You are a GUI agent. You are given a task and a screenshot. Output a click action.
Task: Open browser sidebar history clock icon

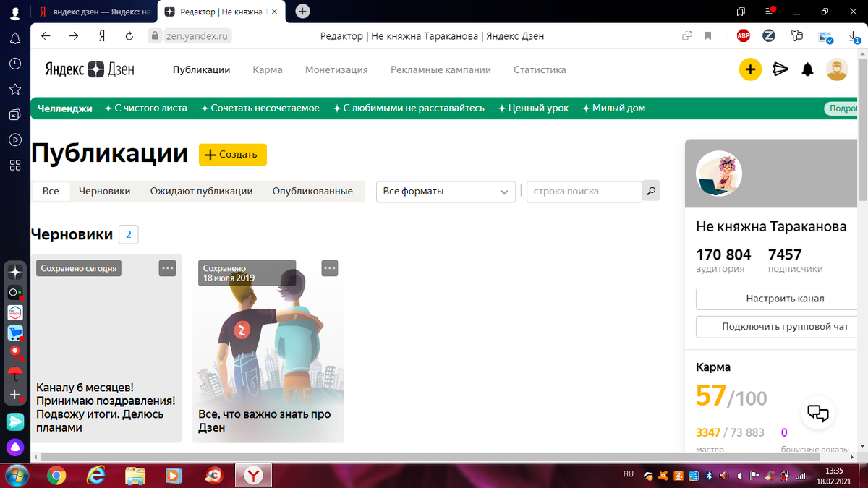[x=14, y=64]
